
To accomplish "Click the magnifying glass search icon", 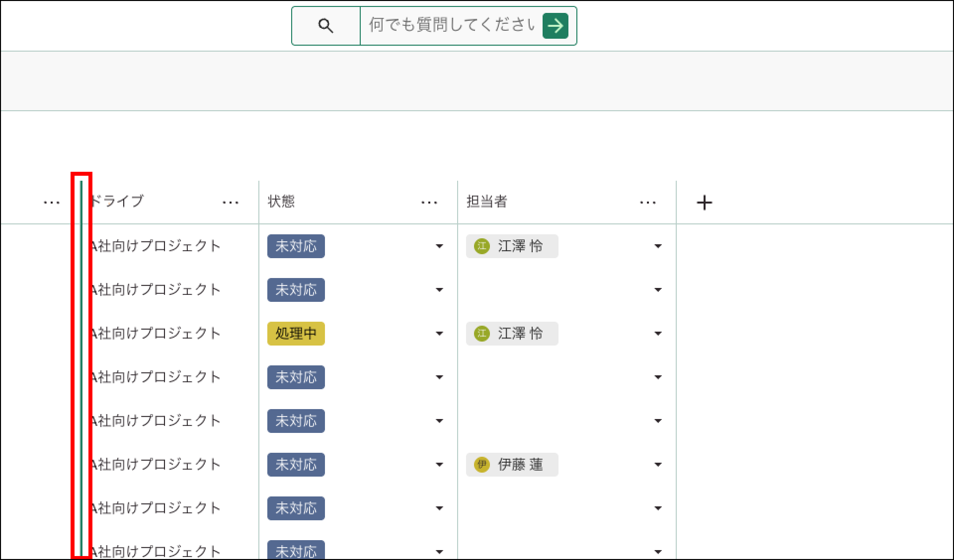I will tap(325, 26).
